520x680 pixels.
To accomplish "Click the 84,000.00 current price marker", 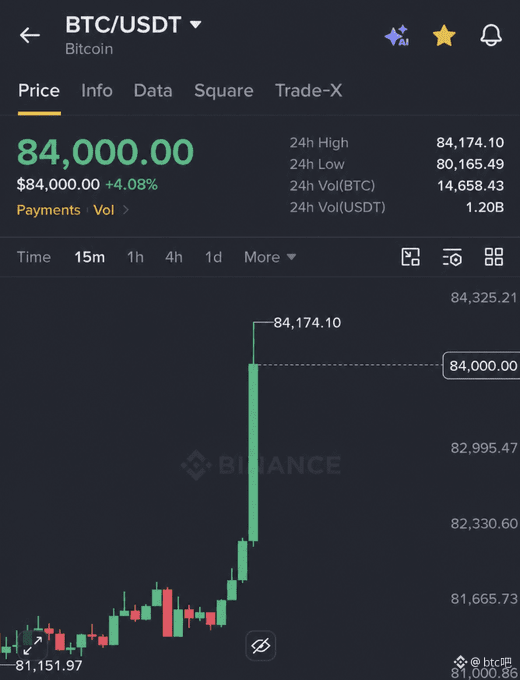I will coord(481,366).
